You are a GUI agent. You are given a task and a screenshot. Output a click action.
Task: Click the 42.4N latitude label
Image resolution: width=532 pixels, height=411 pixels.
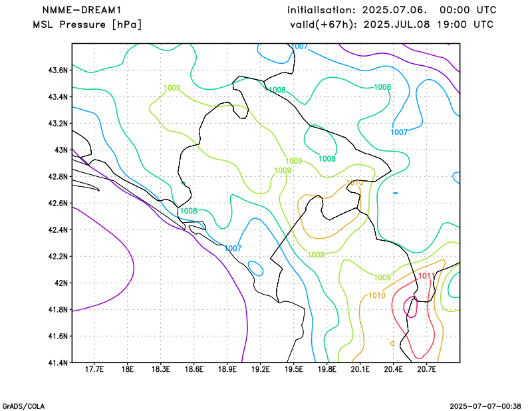[58, 229]
